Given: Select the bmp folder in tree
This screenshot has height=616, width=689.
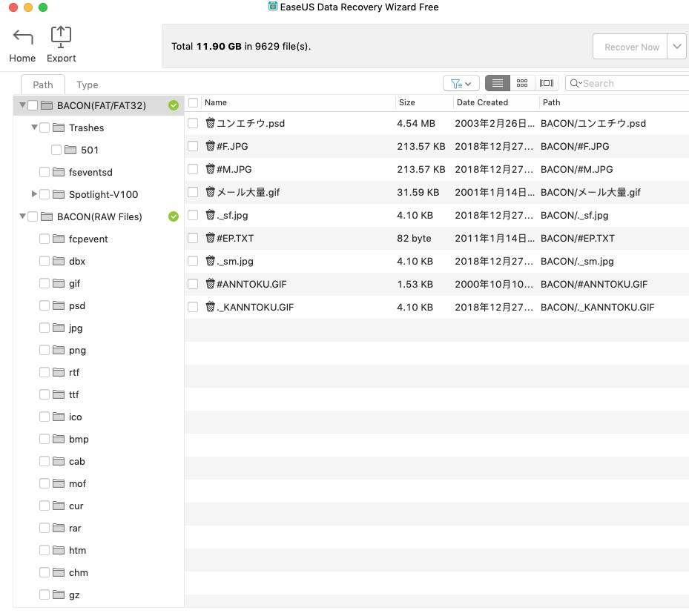Looking at the screenshot, I should 79,439.
